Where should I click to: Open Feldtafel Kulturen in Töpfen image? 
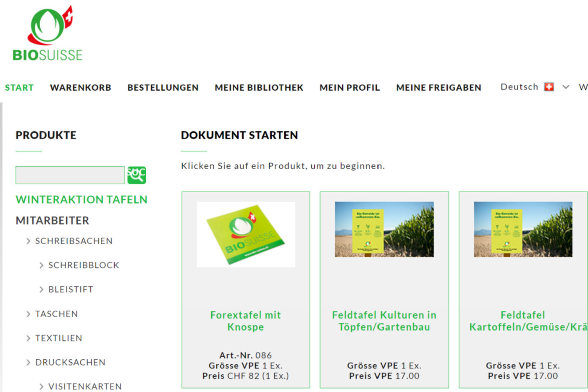point(384,229)
